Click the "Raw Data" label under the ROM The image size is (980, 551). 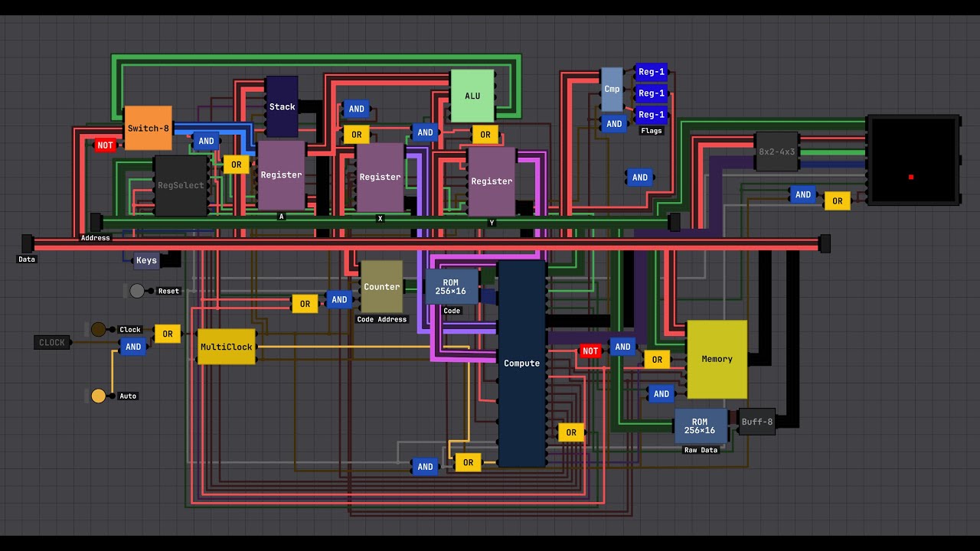701,450
